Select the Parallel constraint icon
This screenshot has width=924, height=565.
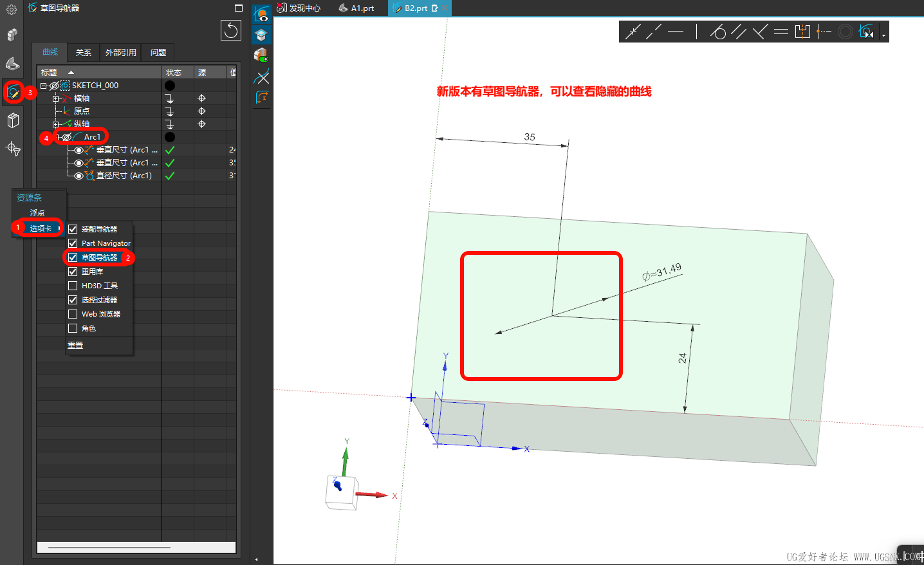[739, 32]
